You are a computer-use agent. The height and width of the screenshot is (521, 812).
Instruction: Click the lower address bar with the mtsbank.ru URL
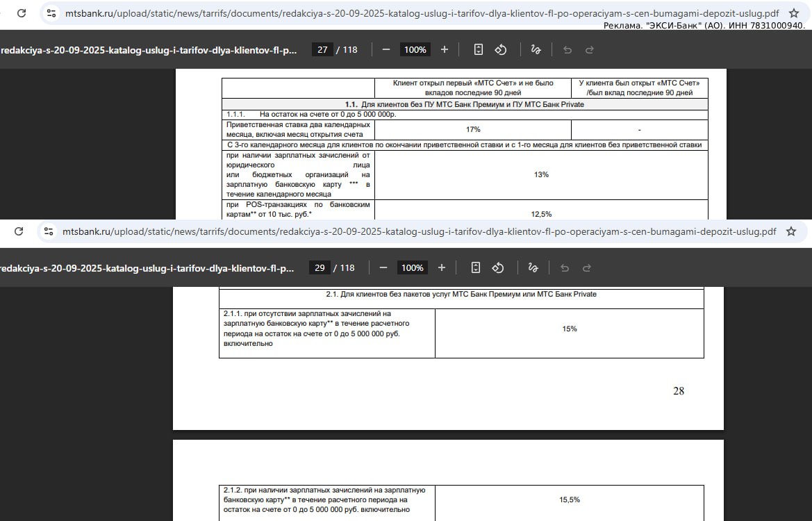pos(417,231)
